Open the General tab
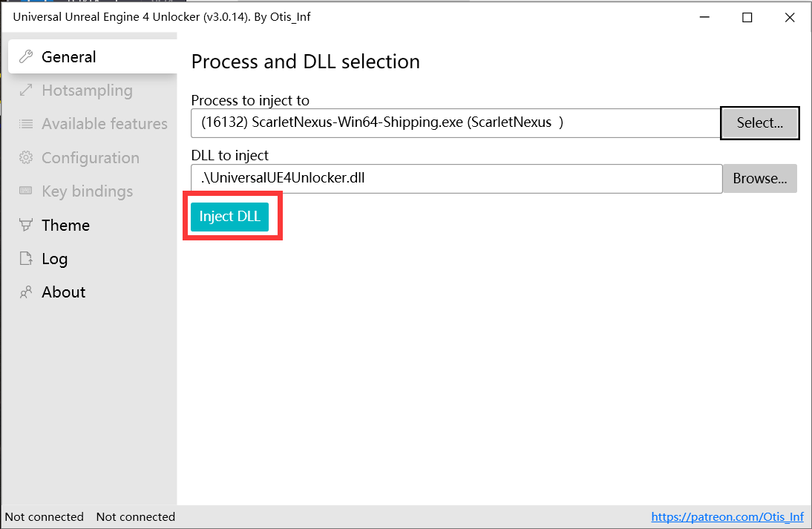812x529 pixels. coord(69,57)
